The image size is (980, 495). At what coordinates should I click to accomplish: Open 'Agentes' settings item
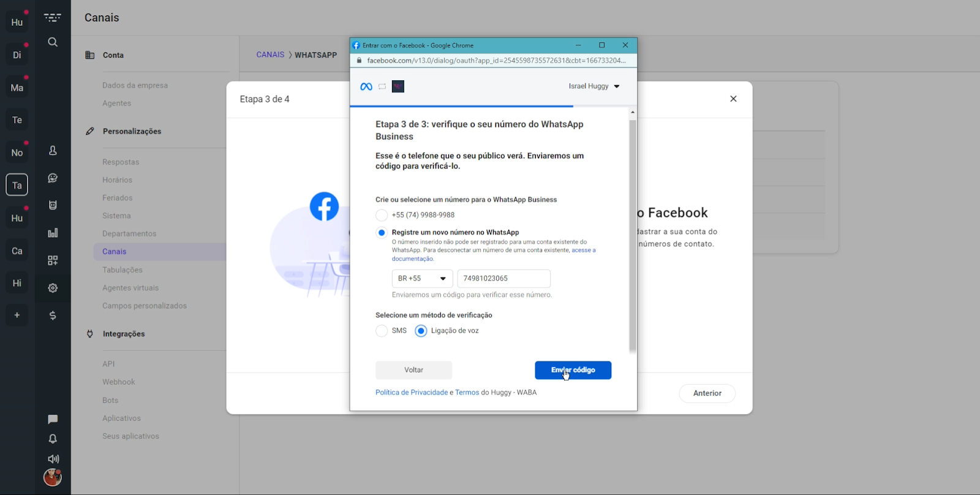tap(116, 104)
